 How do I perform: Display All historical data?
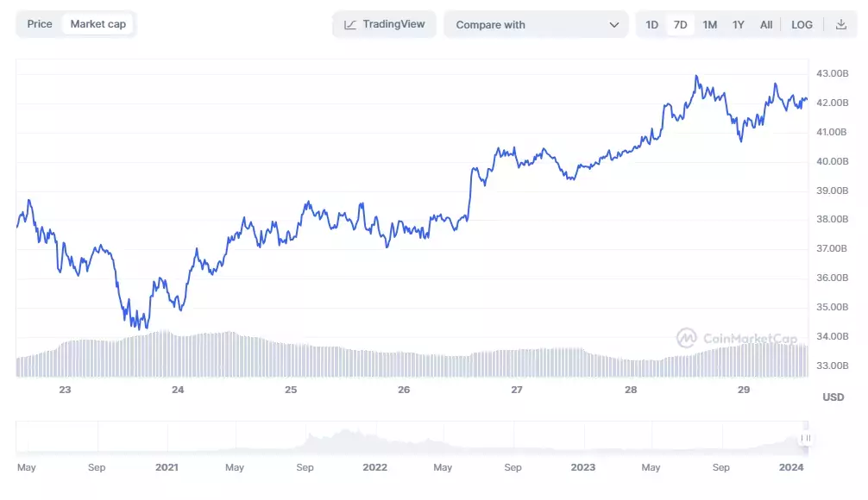pyautogui.click(x=766, y=24)
